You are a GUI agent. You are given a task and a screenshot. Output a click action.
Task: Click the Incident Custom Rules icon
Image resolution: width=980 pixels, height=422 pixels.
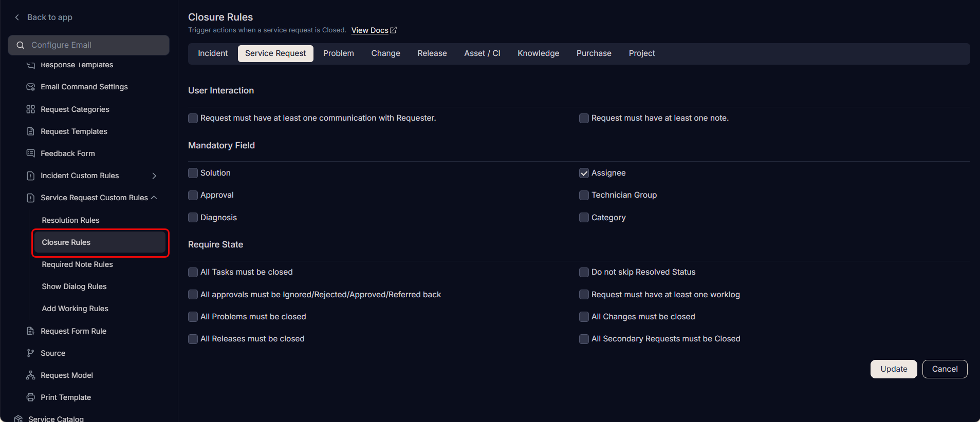pyautogui.click(x=31, y=176)
